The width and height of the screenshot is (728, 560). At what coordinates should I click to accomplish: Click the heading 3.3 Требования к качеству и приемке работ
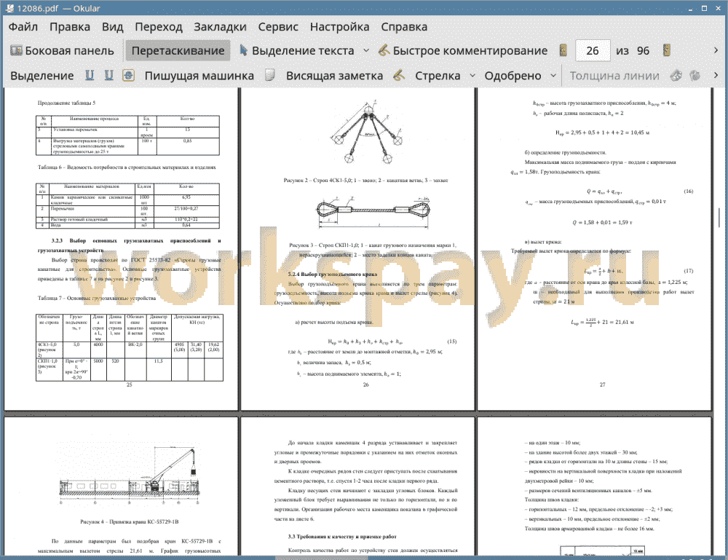click(342, 536)
